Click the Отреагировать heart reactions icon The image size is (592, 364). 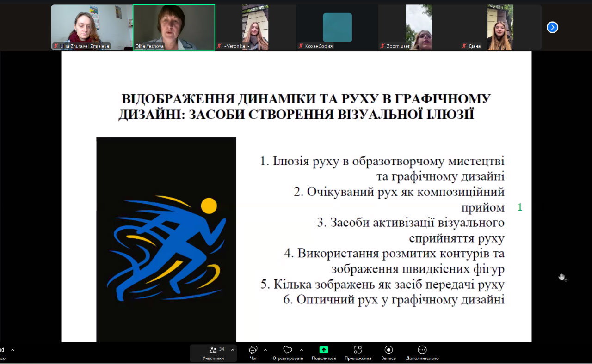pyautogui.click(x=288, y=350)
